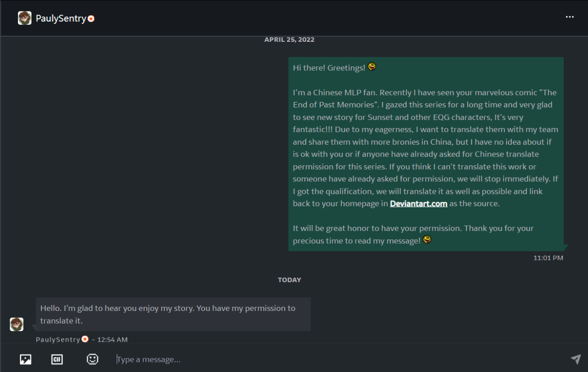
Task: Click PaulySentry name below the reply message
Action: [x=58, y=339]
